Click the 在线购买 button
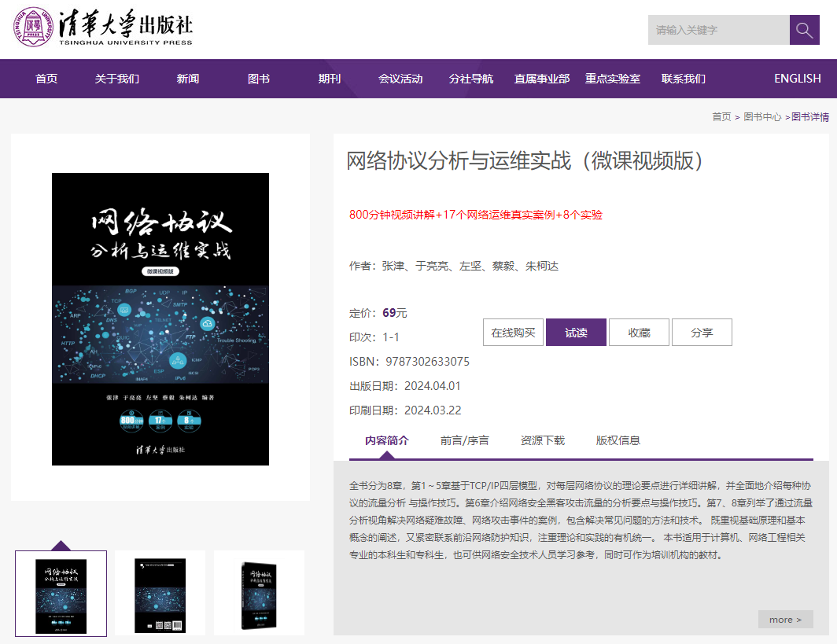 [x=513, y=332]
